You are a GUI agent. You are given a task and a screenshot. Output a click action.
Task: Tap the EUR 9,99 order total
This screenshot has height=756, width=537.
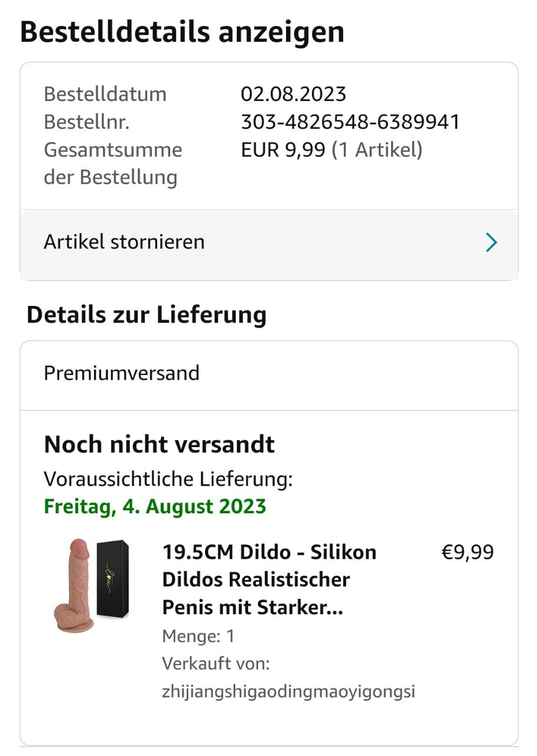point(283,150)
